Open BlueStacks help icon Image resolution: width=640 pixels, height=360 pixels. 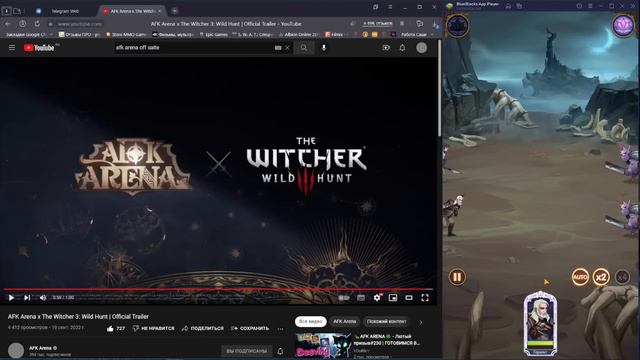tap(579, 6)
